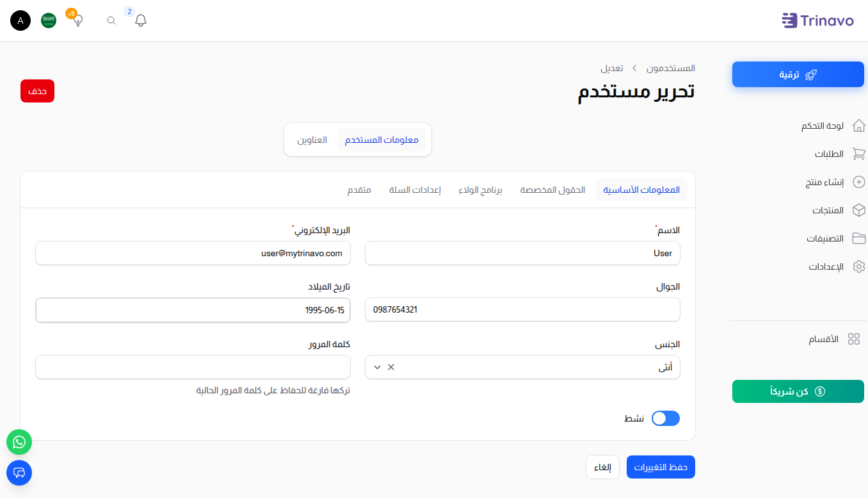This screenshot has height=499, width=868.
Task: Click the box icon beside المنتجات
Action: [859, 210]
